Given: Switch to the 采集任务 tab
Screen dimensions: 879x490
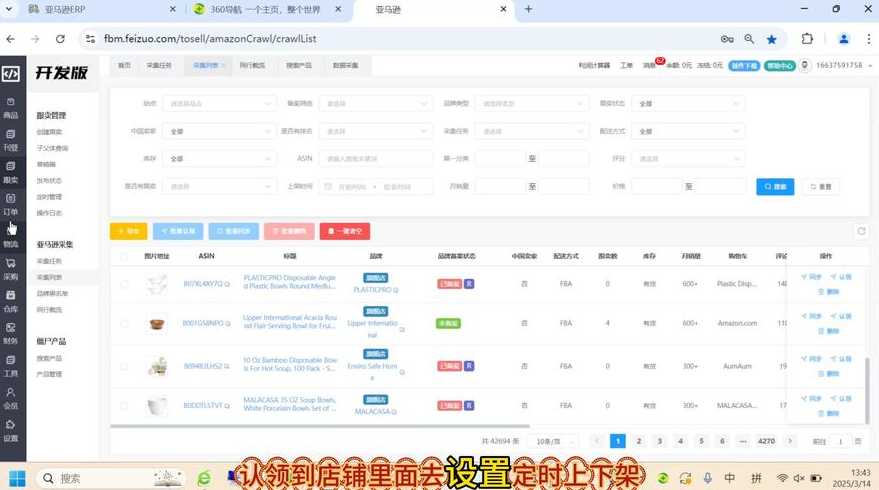Looking at the screenshot, I should [x=159, y=66].
